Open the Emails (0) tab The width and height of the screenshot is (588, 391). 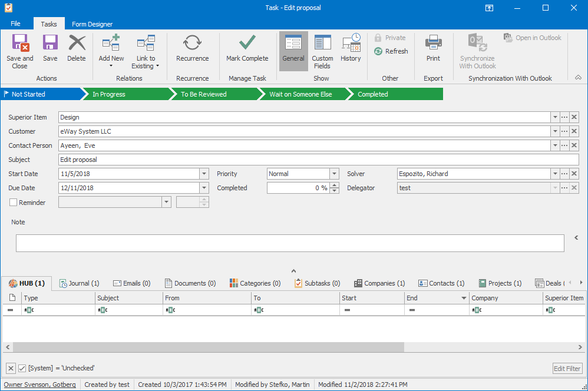(131, 283)
